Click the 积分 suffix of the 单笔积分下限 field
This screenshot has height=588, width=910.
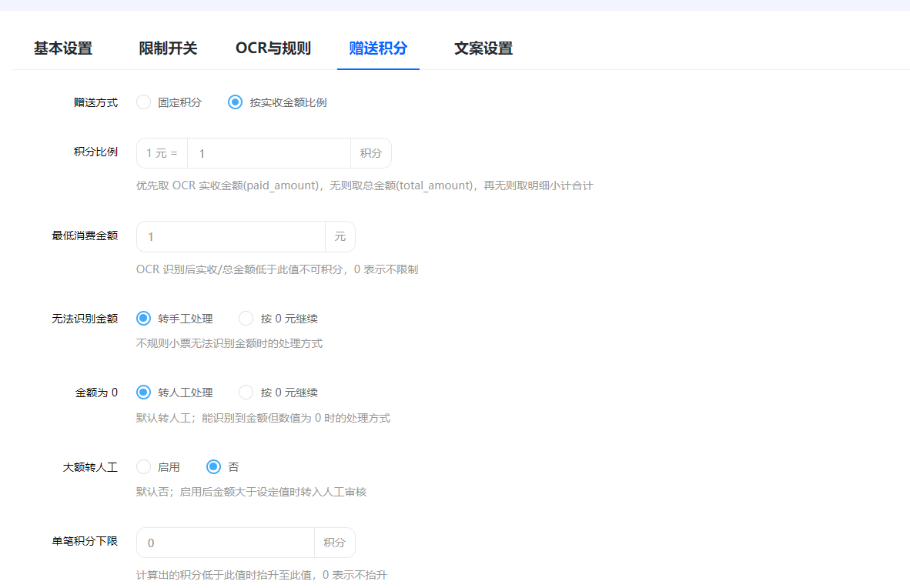[334, 543]
